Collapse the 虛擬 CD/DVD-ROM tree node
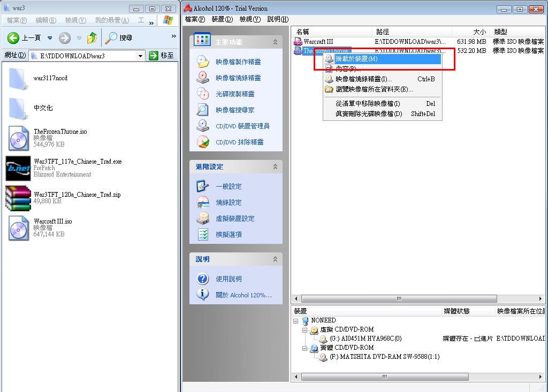 305,330
